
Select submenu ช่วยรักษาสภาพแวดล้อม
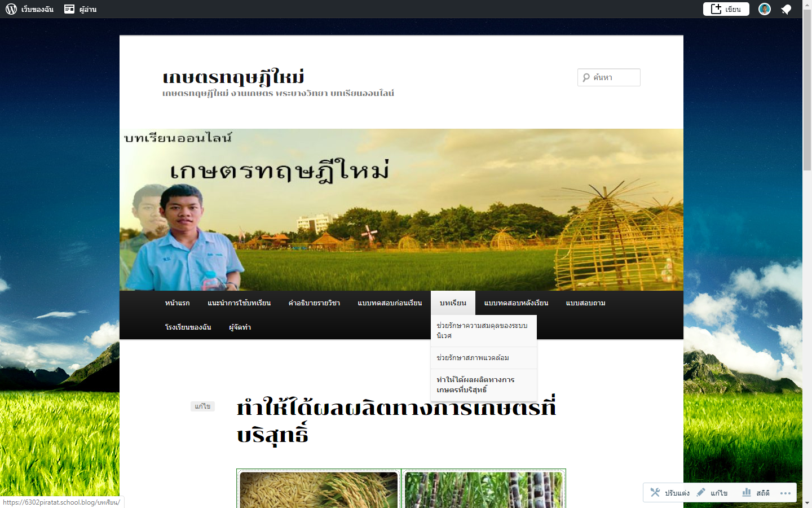473,358
